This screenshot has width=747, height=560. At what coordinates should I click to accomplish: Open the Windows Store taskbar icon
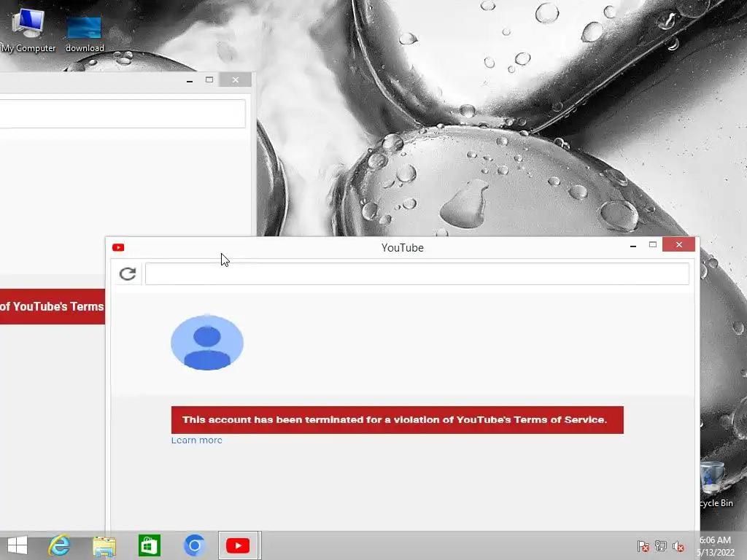point(149,545)
